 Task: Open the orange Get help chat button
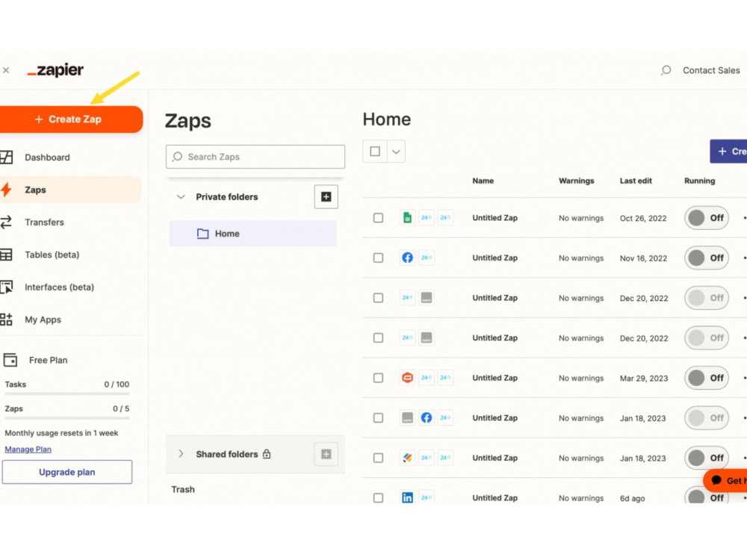click(725, 480)
